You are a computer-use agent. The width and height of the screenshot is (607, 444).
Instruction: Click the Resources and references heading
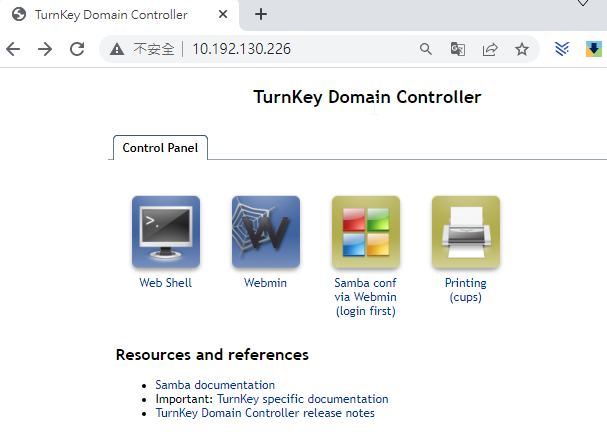pos(212,355)
